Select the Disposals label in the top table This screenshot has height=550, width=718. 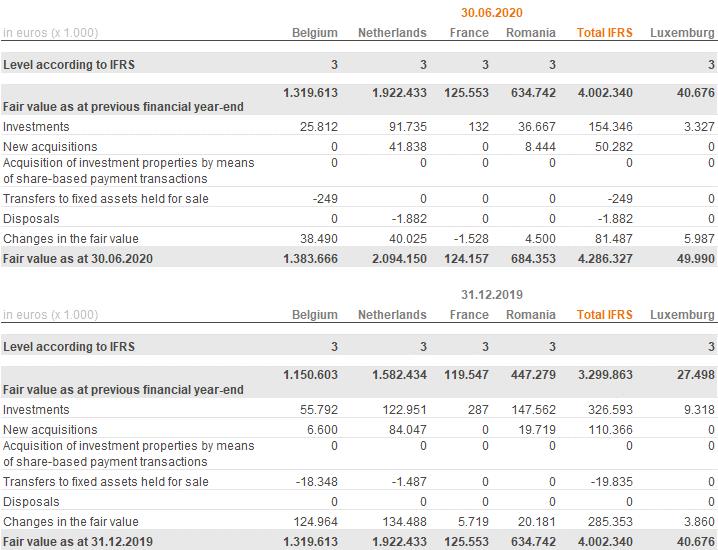point(31,219)
